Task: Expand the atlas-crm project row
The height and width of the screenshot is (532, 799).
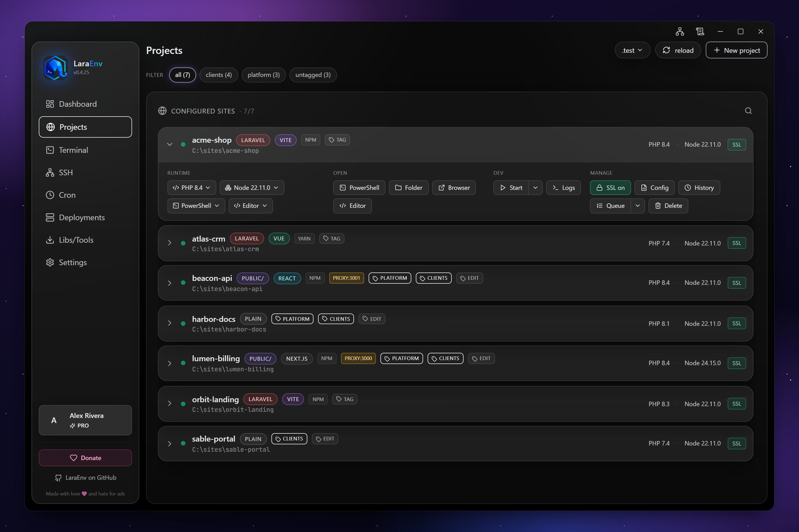Action: 170,243
